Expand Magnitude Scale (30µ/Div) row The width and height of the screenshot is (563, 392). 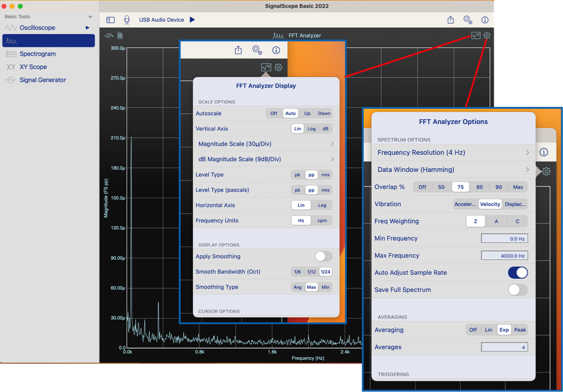click(266, 144)
